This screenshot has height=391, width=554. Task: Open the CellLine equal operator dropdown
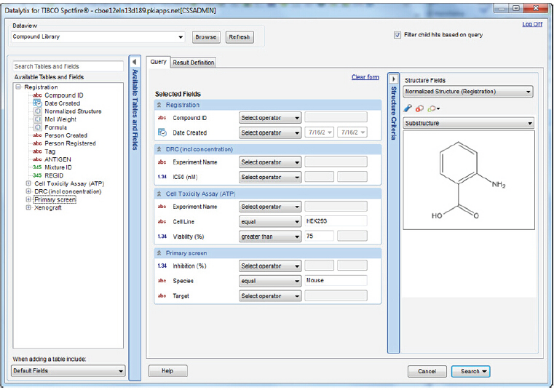tap(270, 221)
